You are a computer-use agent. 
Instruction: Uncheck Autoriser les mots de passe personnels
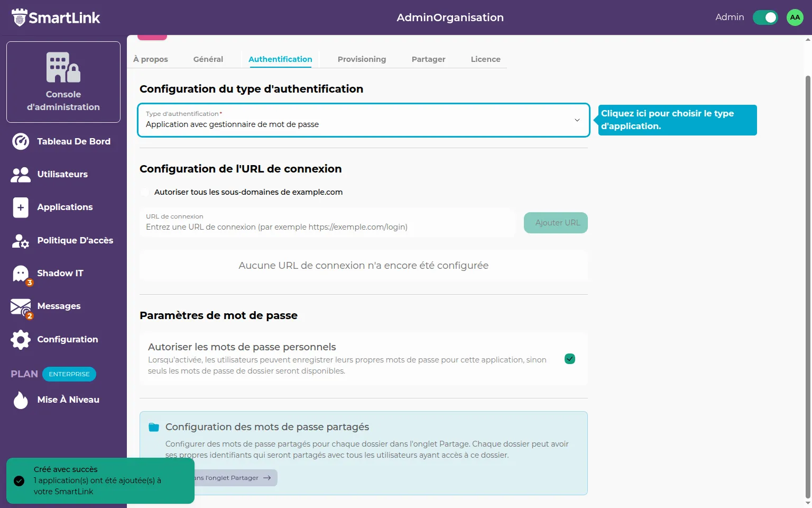click(x=570, y=359)
